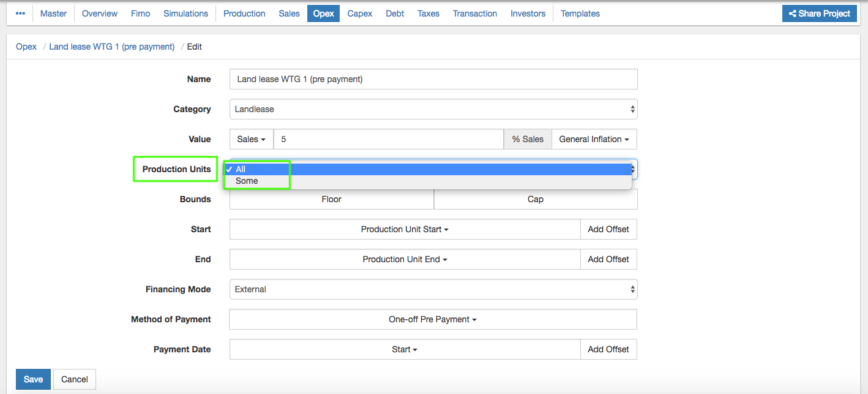Select 'Some' in Production Units list
The image size is (868, 394).
coord(247,181)
